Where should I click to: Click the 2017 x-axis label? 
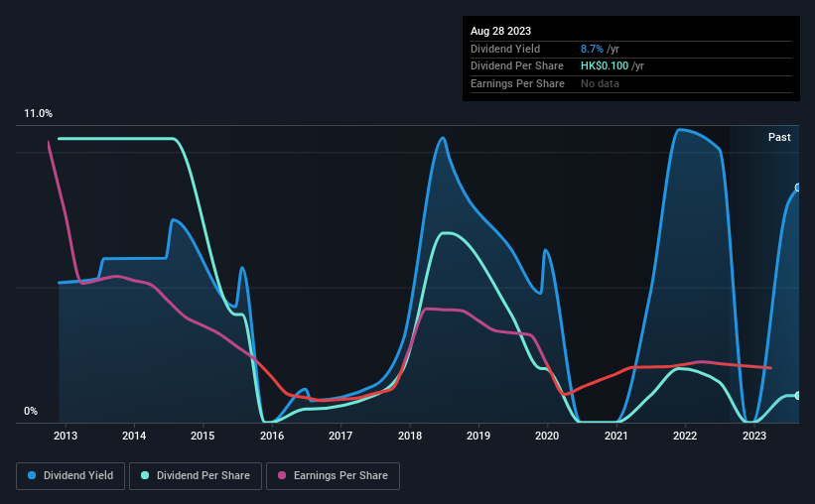coord(340,436)
